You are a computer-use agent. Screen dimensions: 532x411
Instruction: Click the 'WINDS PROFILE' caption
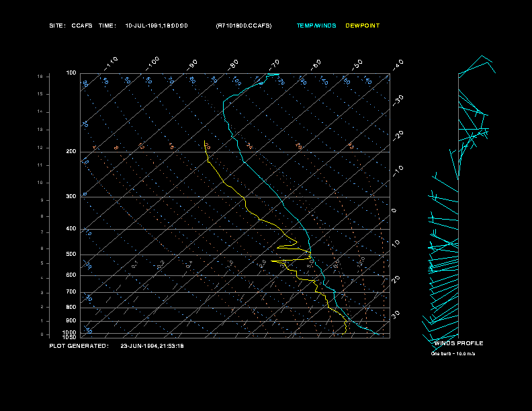(x=459, y=343)
